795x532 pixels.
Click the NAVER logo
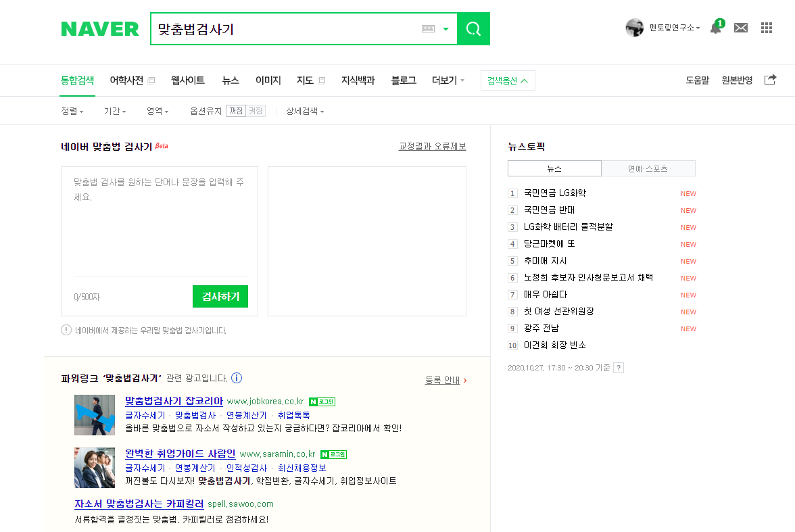[100, 29]
